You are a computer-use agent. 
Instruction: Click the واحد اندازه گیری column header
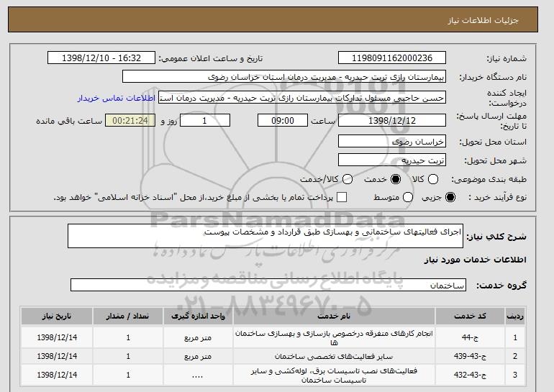[198, 316]
